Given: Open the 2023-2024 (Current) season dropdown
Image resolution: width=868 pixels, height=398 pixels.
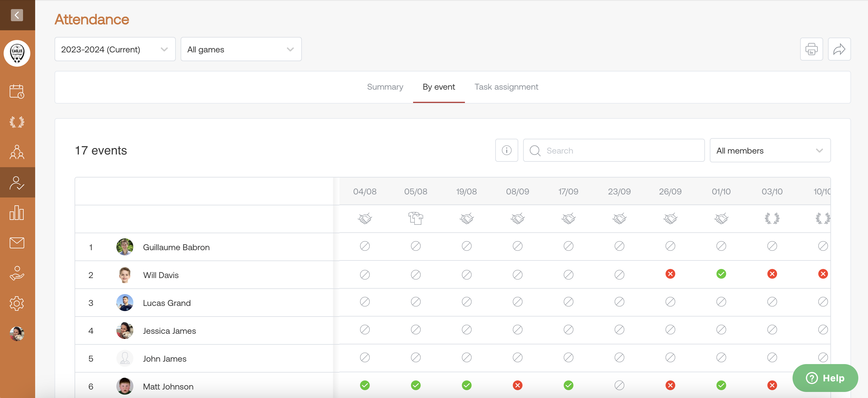Looking at the screenshot, I should click(115, 49).
